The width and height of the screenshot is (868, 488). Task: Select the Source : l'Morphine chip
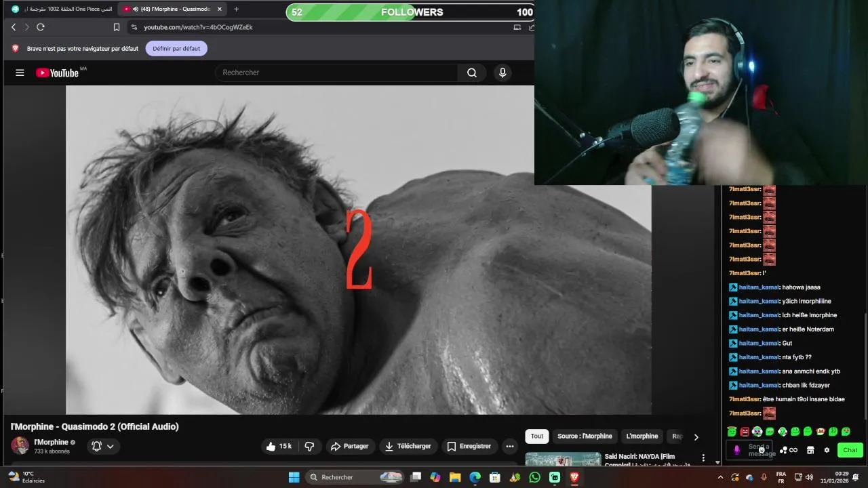(585, 436)
